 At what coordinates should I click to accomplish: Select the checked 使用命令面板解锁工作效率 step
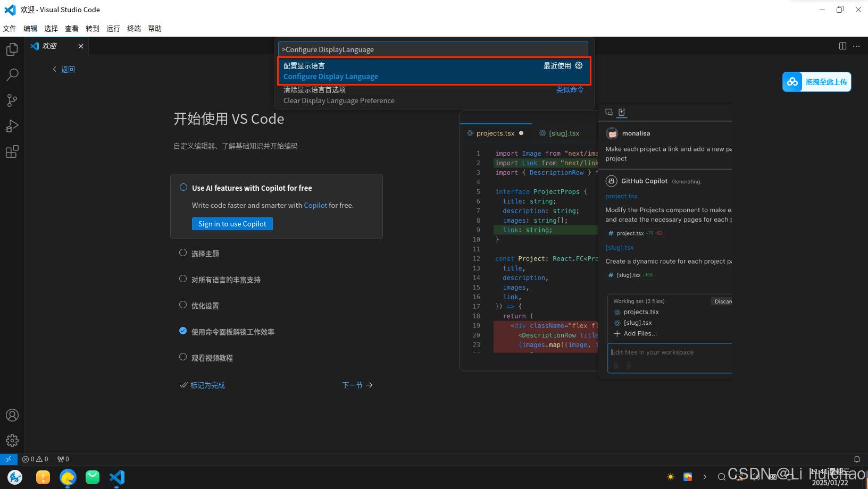pos(227,332)
